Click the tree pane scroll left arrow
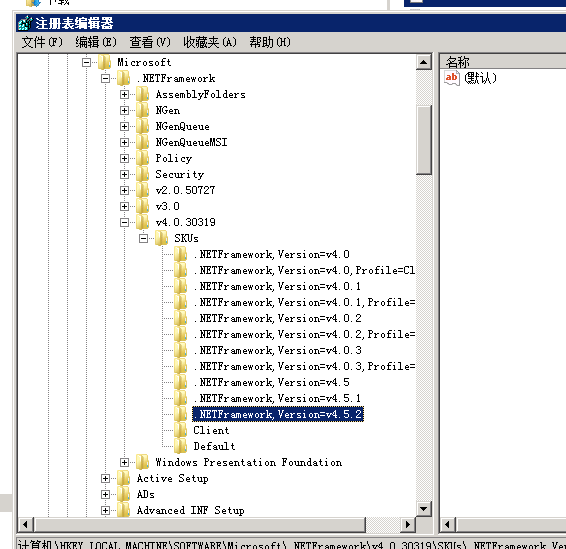This screenshot has width=566, height=549. 25,524
